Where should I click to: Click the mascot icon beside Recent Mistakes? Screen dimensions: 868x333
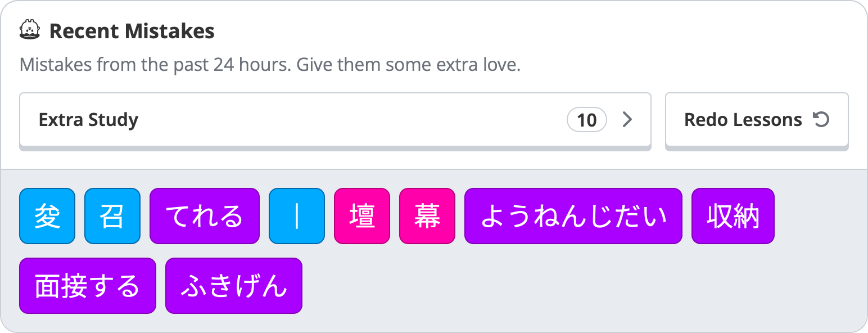point(30,31)
